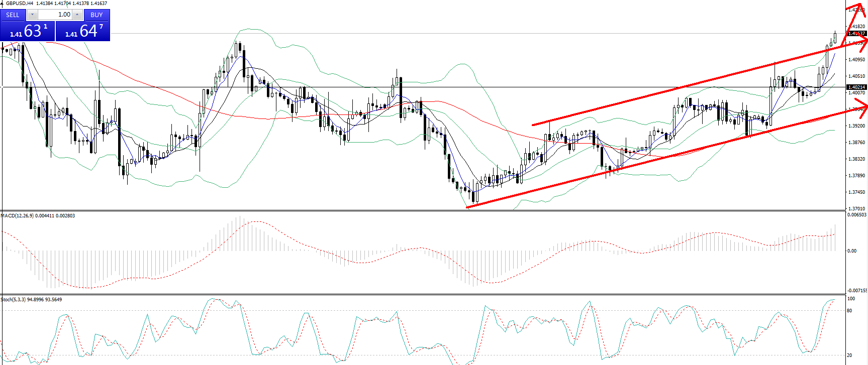This screenshot has height=365, width=868.
Task: Click the MACD 0.00 scale label
Action: click(x=852, y=251)
